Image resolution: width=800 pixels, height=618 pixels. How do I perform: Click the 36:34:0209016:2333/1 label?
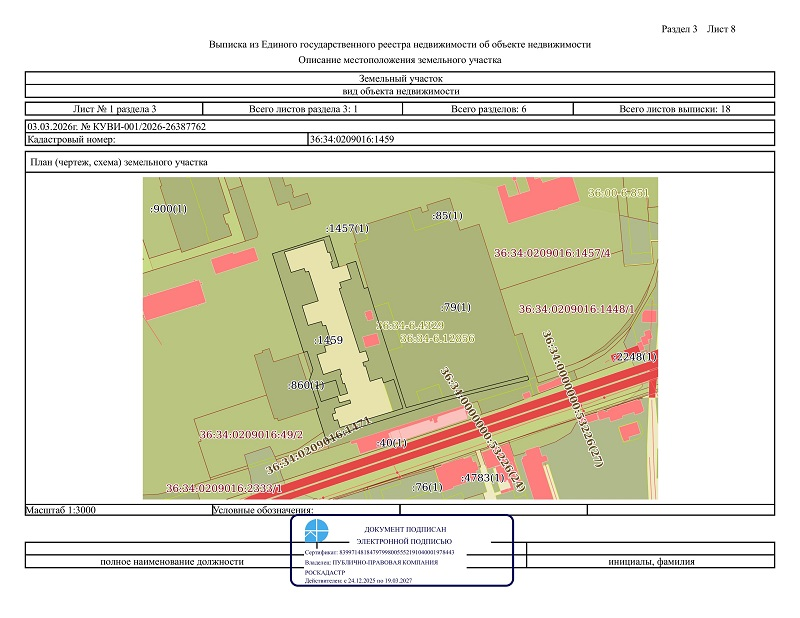(225, 488)
